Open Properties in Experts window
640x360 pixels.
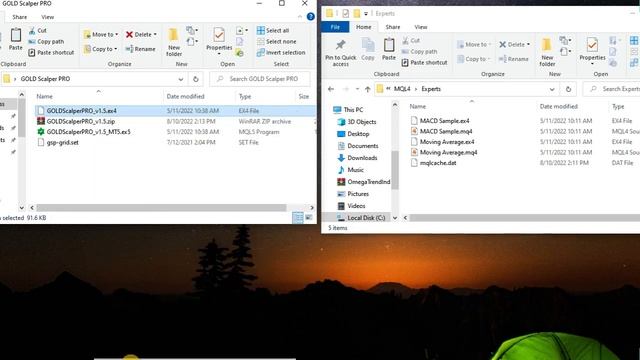click(x=592, y=51)
